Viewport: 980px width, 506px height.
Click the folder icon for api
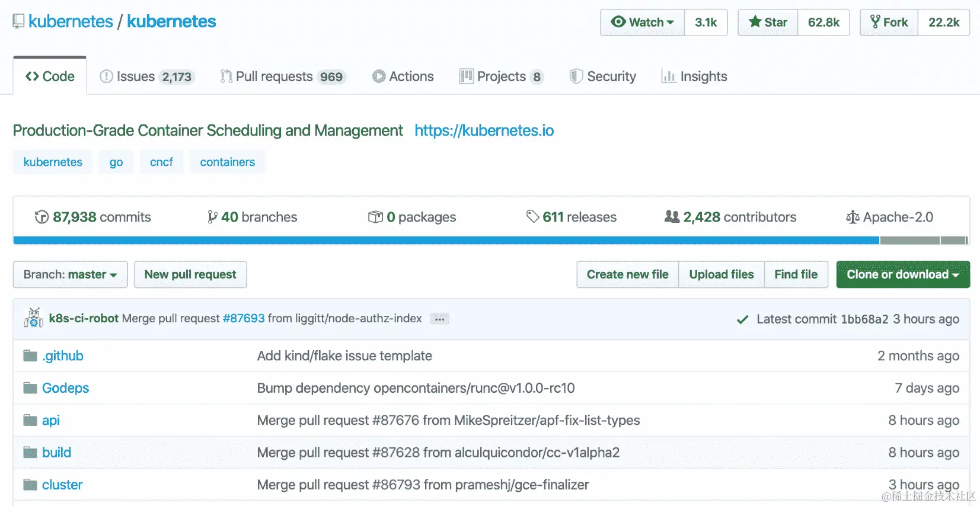coord(30,420)
